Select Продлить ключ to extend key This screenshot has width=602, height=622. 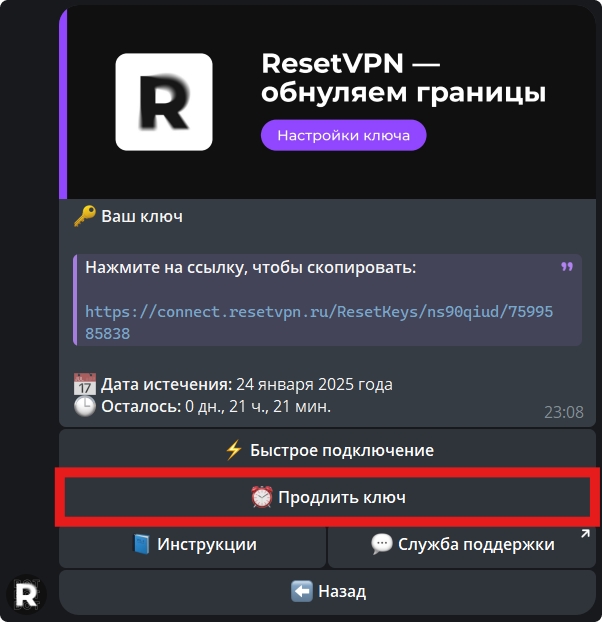(328, 497)
